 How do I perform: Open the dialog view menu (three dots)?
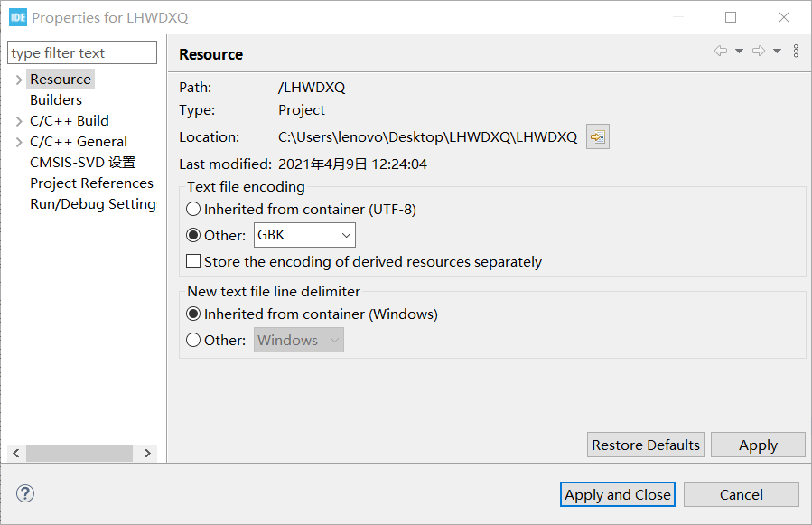pos(796,51)
